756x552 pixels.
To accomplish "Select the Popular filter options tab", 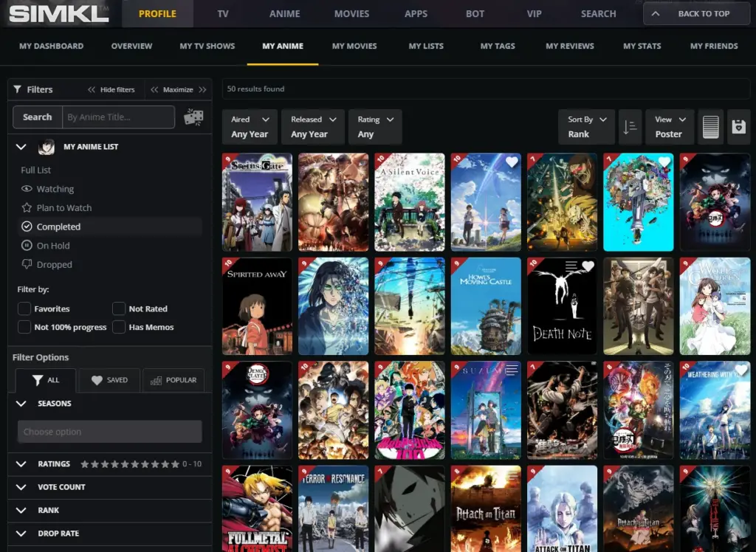I will (173, 380).
